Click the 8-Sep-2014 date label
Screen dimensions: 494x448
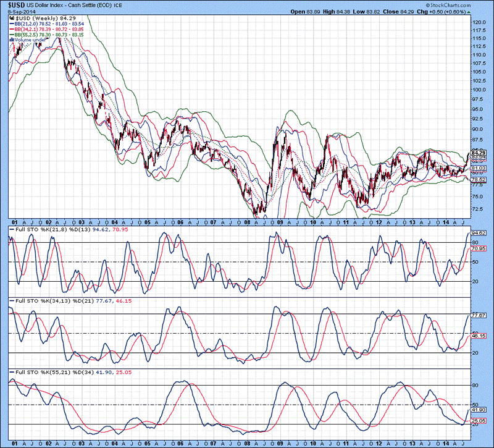tap(22, 11)
